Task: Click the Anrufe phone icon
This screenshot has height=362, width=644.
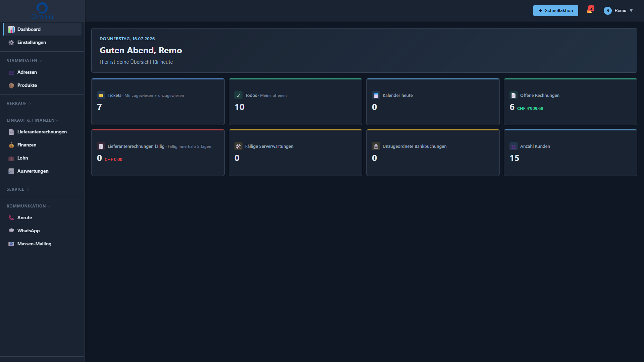Action: [x=11, y=218]
